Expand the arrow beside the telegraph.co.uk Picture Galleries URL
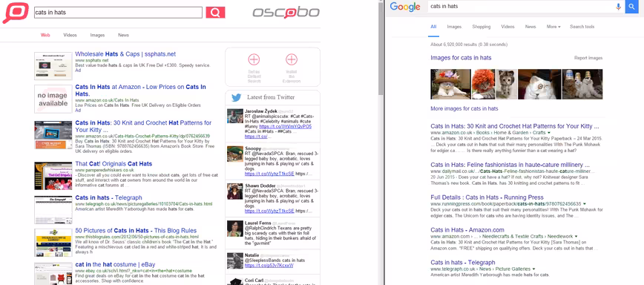Viewport: 644px width, 285px height. [x=534, y=269]
